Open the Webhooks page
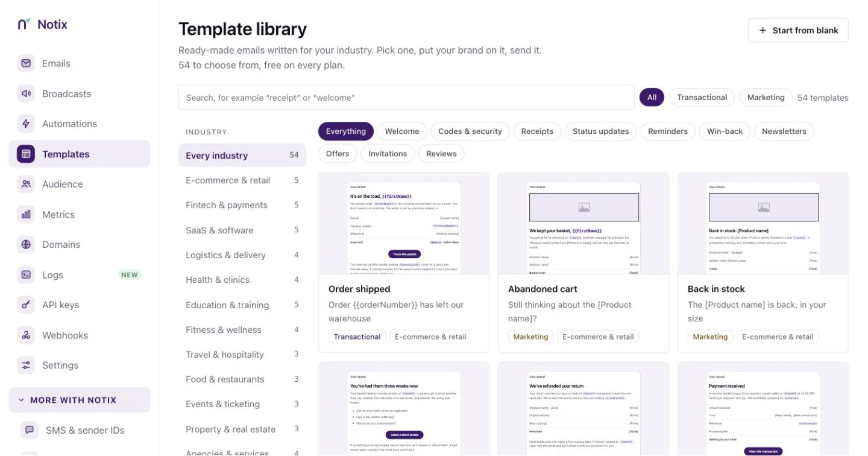Image resolution: width=868 pixels, height=456 pixels. tap(79, 335)
